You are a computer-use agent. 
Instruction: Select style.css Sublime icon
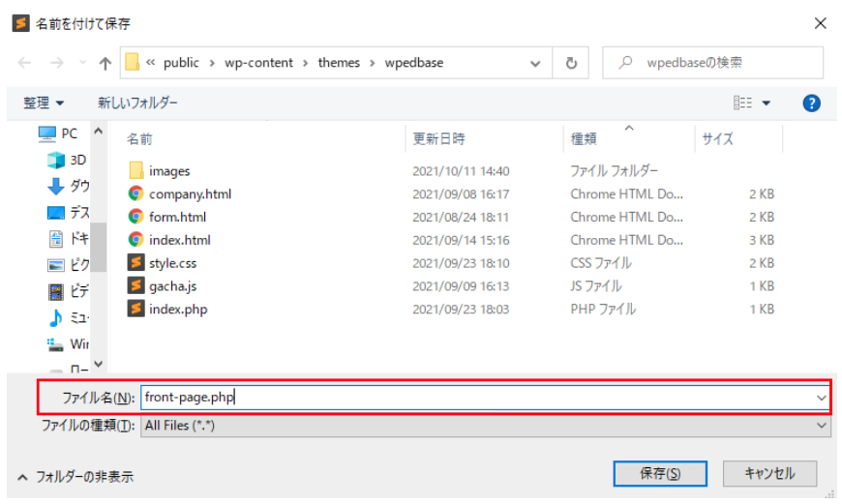click(x=135, y=262)
